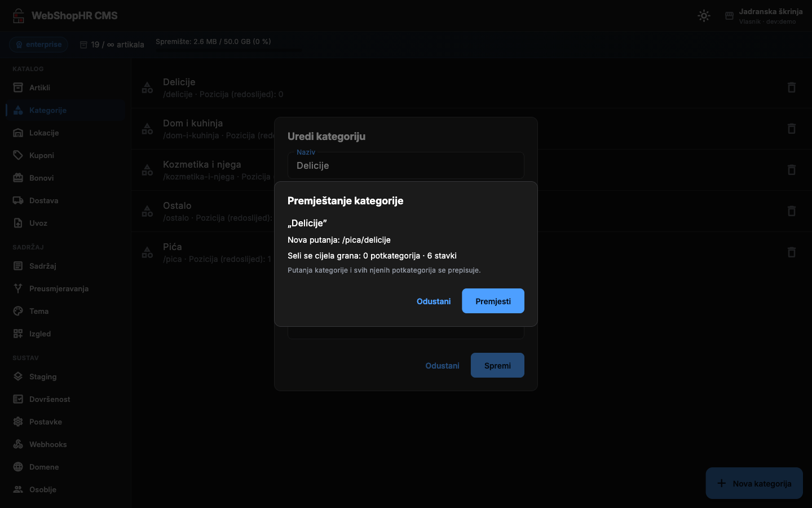Viewport: 812px width, 508px height.
Task: Click the Webhooks icon
Action: click(x=18, y=444)
